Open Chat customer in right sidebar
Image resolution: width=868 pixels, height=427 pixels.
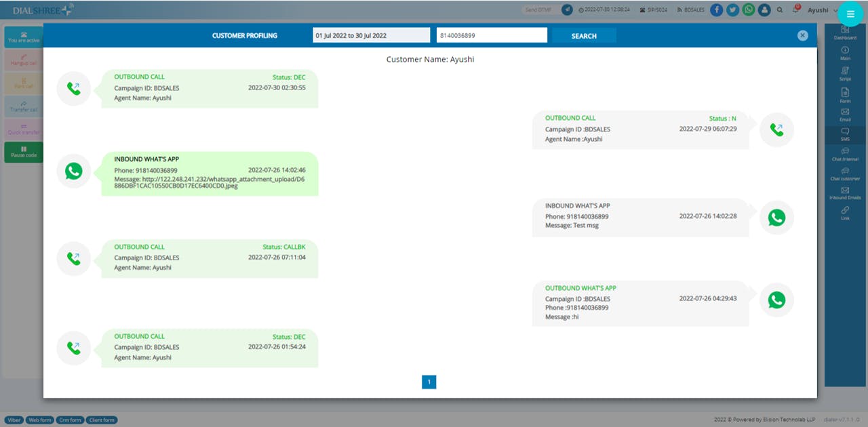point(845,174)
